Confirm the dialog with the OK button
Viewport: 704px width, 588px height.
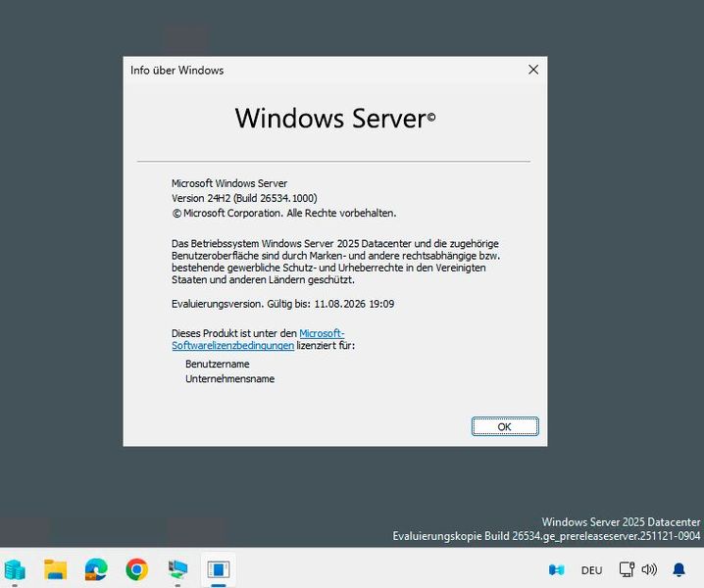point(505,426)
